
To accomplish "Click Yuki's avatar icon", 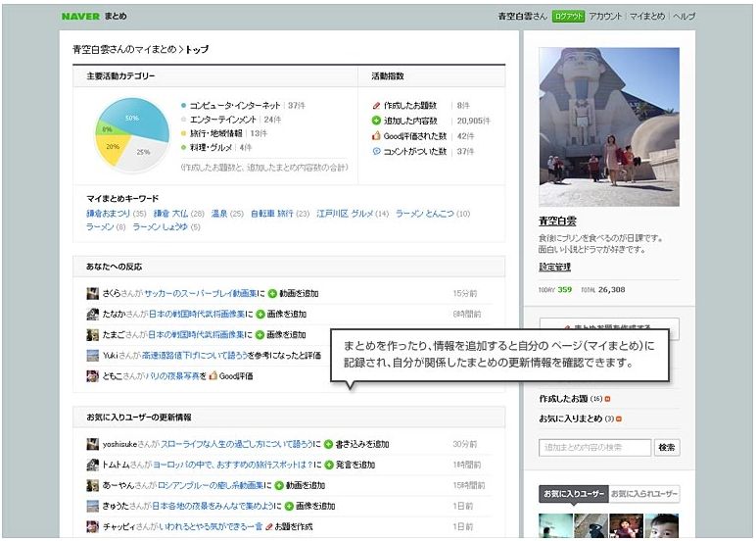I will tap(93, 355).
